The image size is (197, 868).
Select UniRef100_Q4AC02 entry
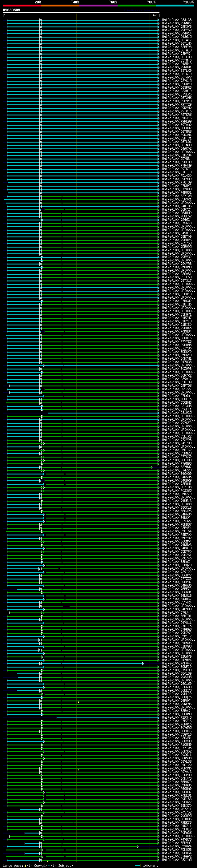[176, 149]
